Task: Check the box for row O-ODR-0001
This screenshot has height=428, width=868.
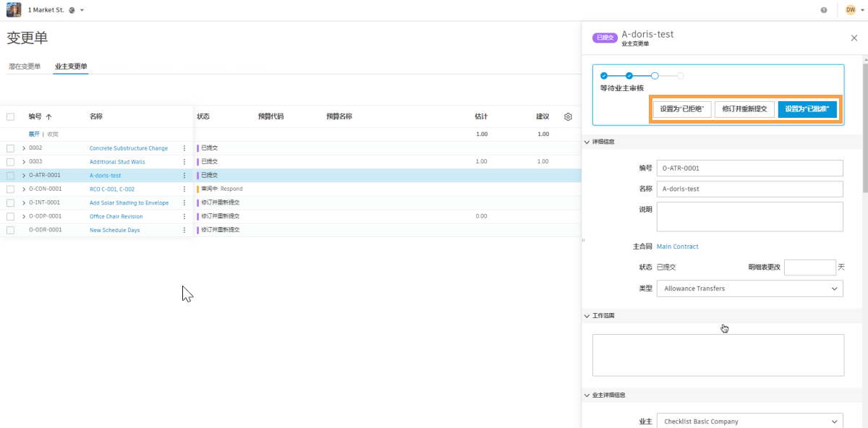Action: click(10, 230)
